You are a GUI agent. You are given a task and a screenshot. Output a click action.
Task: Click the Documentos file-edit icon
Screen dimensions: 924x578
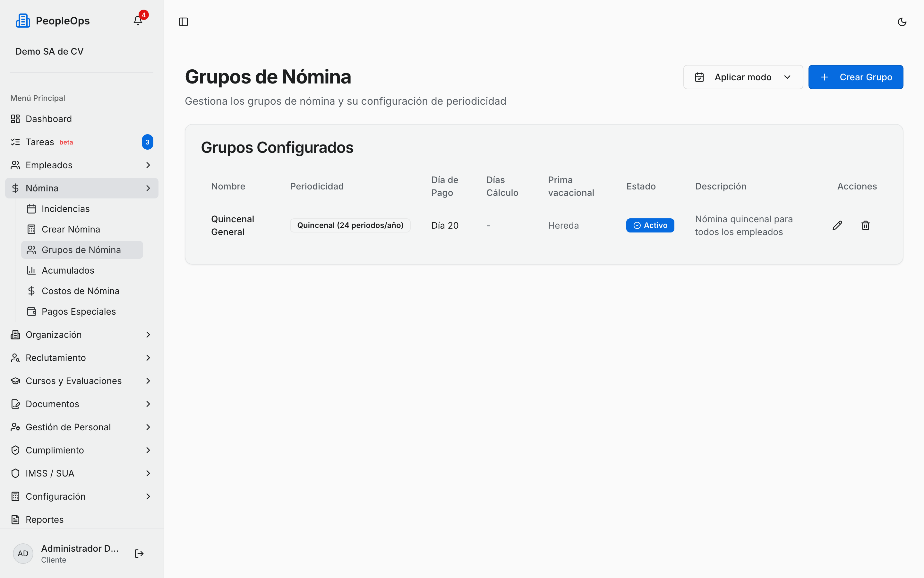pyautogui.click(x=15, y=404)
